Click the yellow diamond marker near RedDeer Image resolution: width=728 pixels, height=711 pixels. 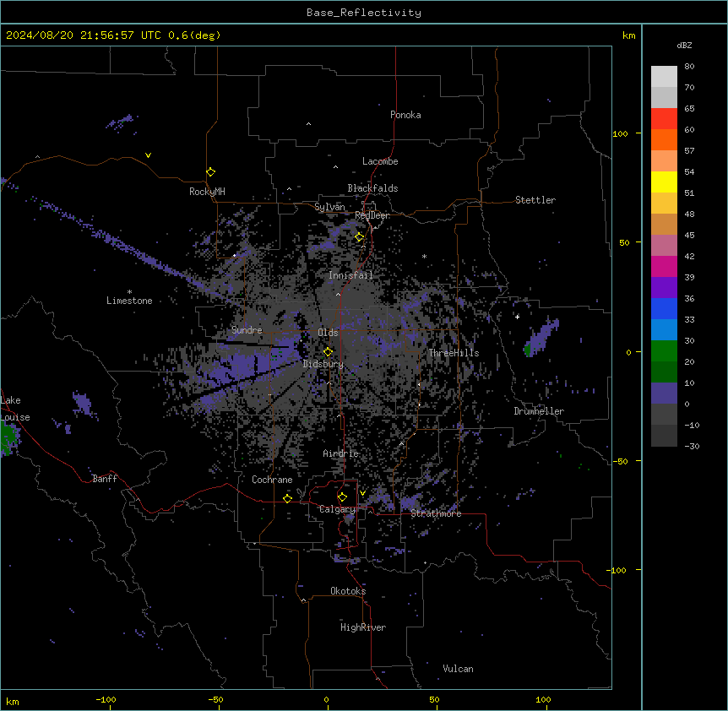coord(360,237)
